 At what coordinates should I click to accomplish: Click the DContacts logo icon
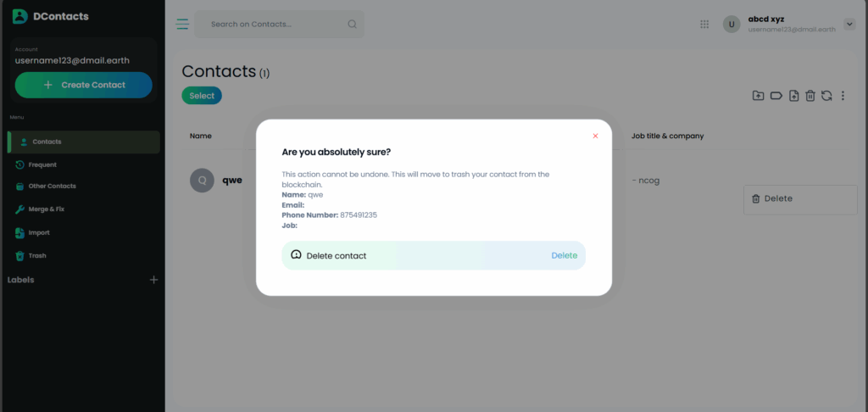point(19,16)
